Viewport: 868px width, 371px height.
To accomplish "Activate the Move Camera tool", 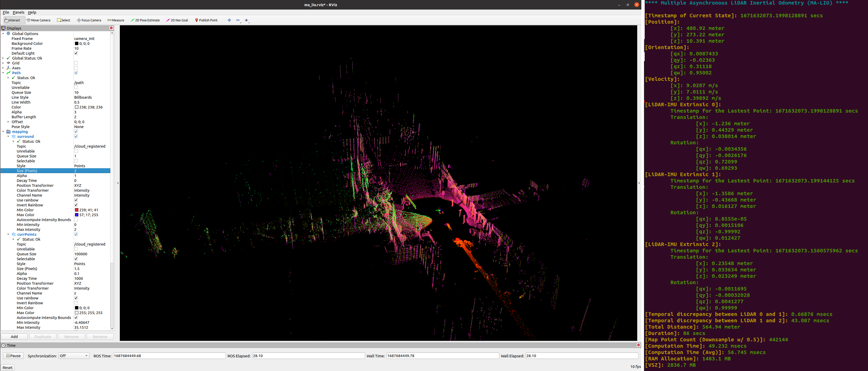I will pyautogui.click(x=38, y=20).
